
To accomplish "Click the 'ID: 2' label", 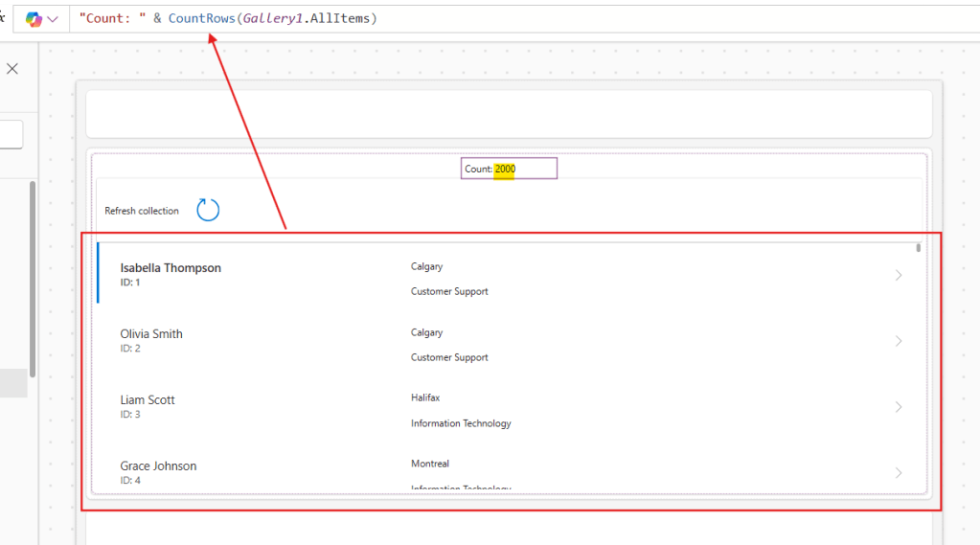I will tap(130, 349).
